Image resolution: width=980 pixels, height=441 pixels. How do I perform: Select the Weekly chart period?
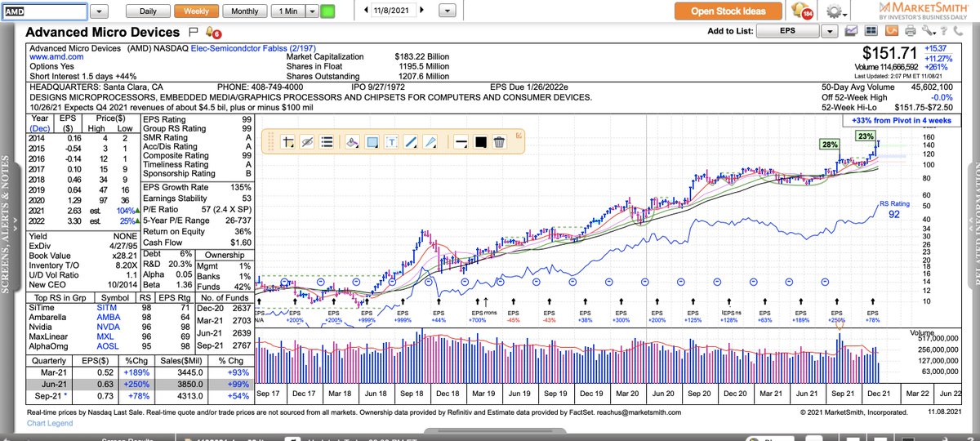[x=196, y=11]
